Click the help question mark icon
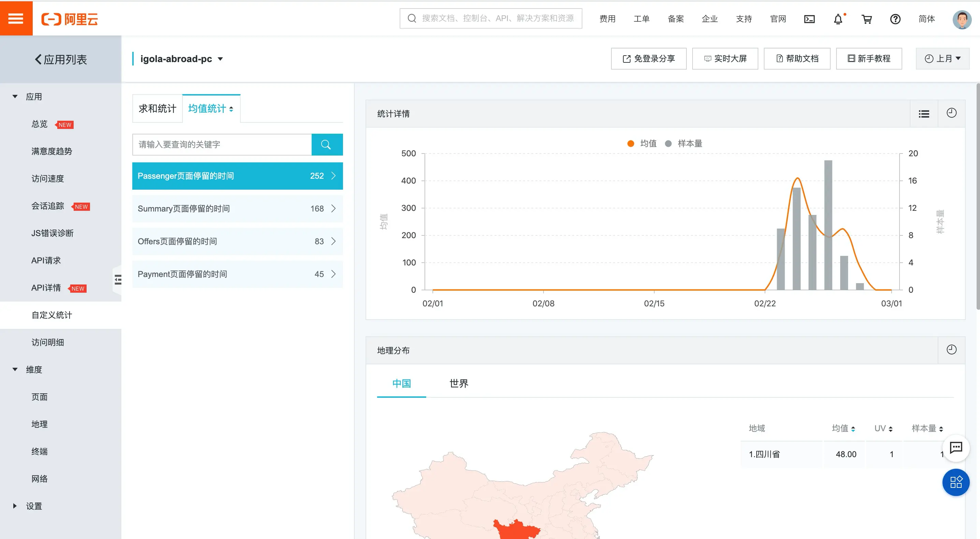Viewport: 980px width, 539px height. click(x=895, y=19)
